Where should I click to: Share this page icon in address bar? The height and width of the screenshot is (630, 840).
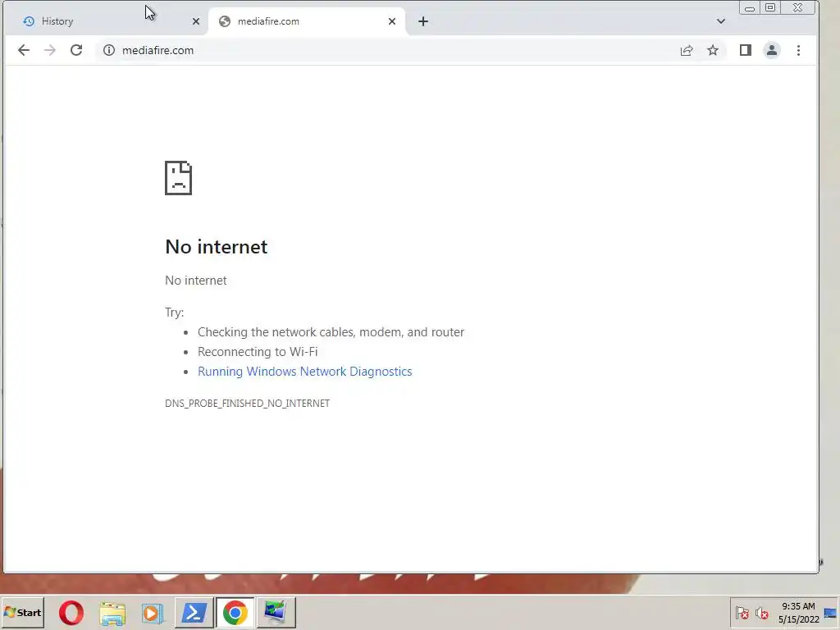[687, 50]
